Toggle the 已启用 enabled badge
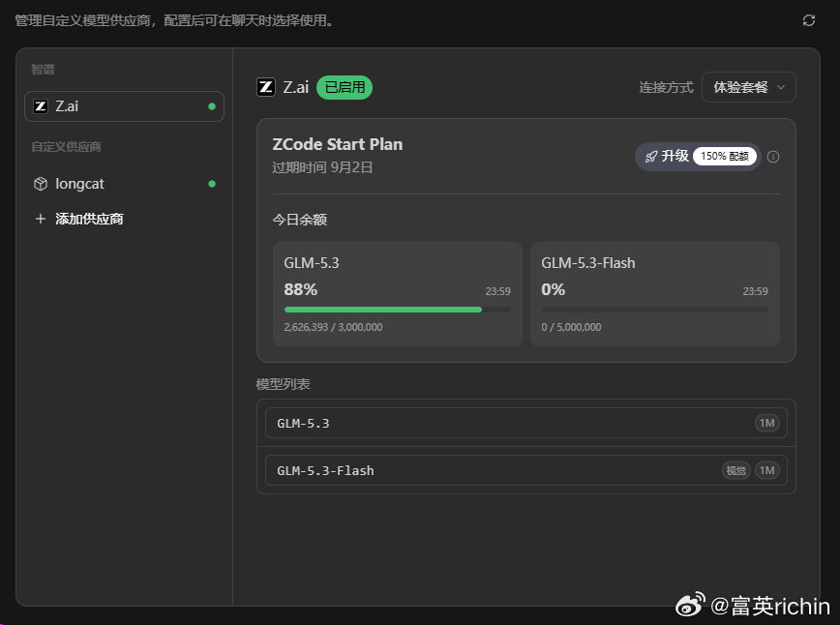Screen dimensions: 840x625 coord(345,87)
